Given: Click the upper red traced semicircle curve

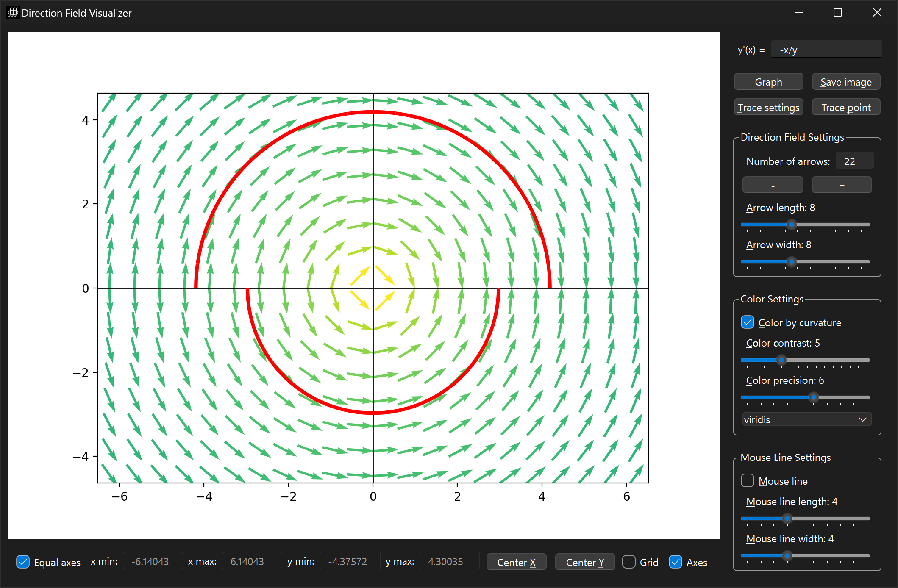Looking at the screenshot, I should (373, 112).
